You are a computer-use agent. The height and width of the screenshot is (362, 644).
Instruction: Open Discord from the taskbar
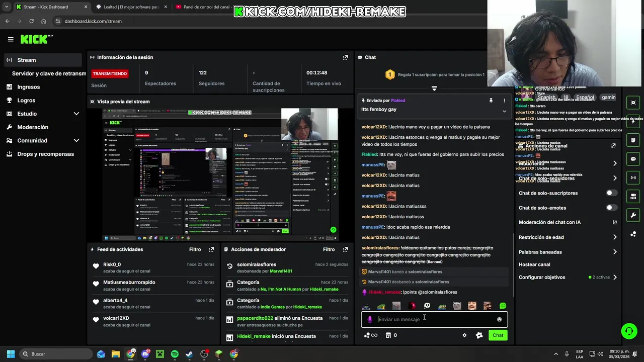[x=145, y=354]
